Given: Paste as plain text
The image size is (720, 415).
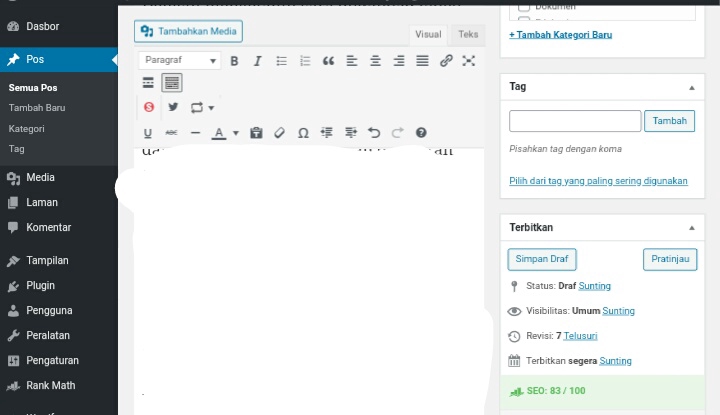Looking at the screenshot, I should coord(256,133).
